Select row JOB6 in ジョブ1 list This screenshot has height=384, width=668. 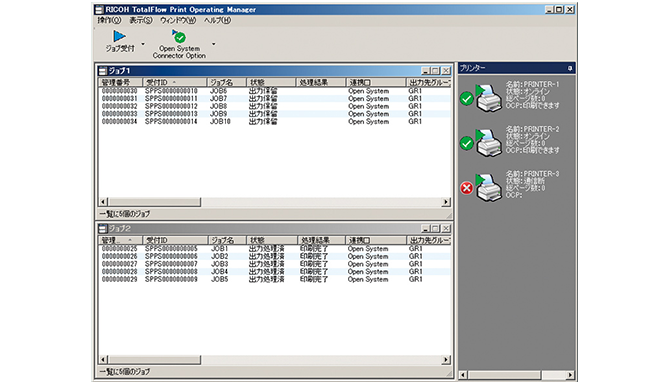click(274, 91)
